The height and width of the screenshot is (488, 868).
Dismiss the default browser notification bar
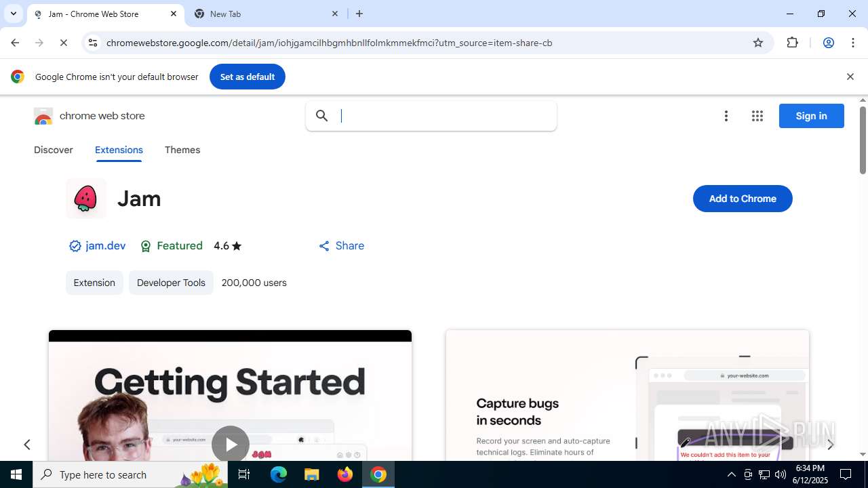tap(850, 77)
